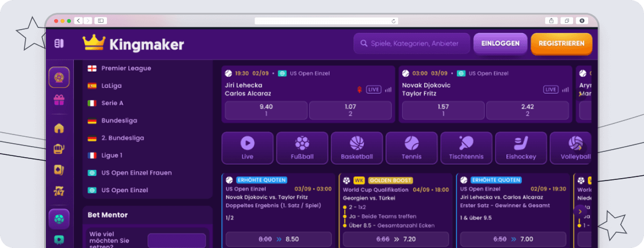Select the Tischtennis category tile
Viewport: 644px width, 248px height.
[x=466, y=148]
